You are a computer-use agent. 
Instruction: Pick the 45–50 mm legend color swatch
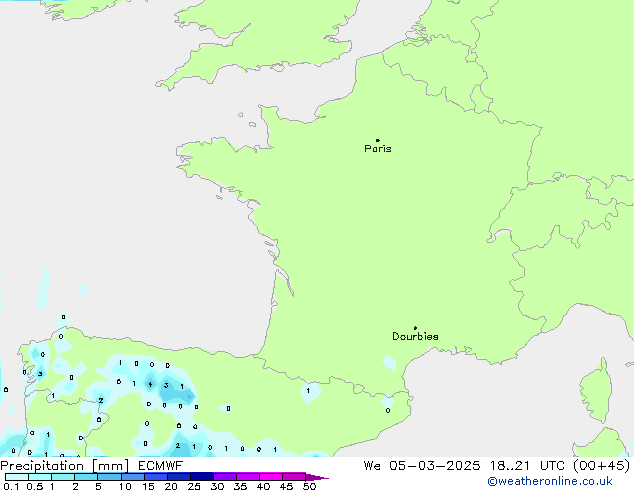(x=294, y=477)
